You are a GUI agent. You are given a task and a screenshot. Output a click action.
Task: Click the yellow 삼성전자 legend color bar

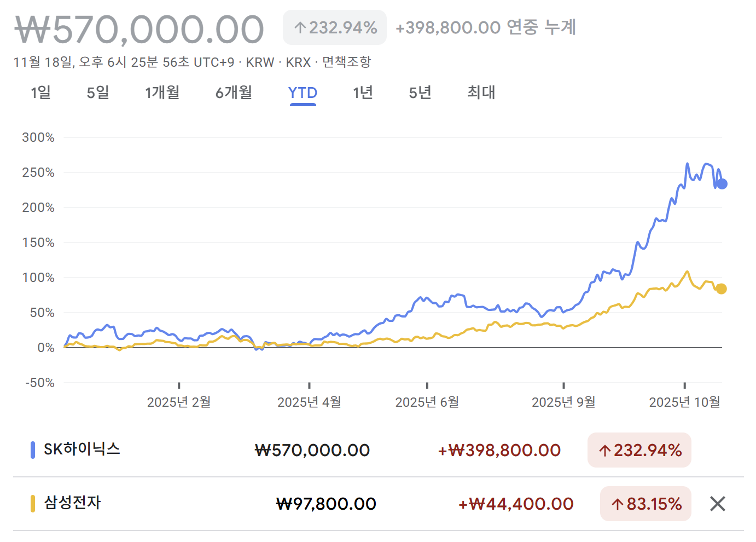pyautogui.click(x=33, y=504)
